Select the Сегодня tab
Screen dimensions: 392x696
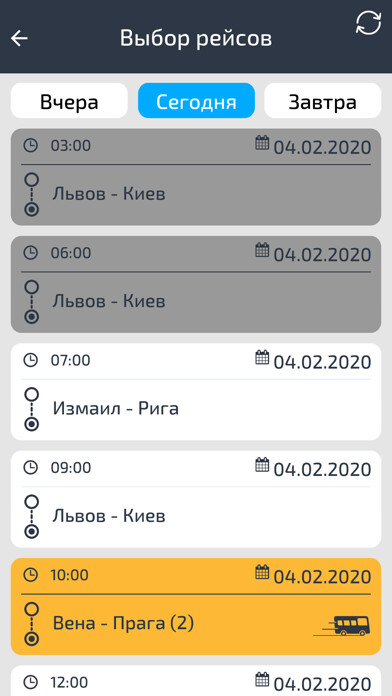point(196,101)
